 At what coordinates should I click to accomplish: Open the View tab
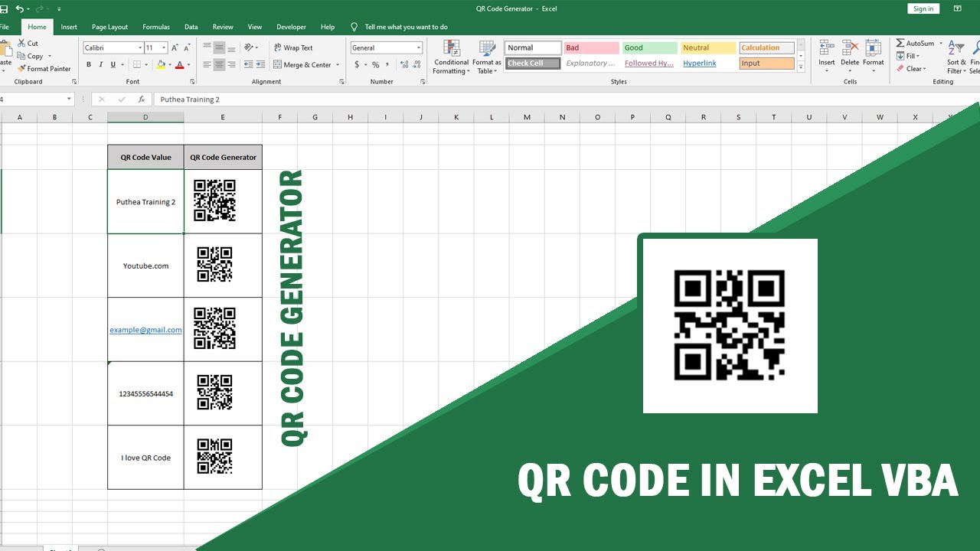click(x=255, y=27)
